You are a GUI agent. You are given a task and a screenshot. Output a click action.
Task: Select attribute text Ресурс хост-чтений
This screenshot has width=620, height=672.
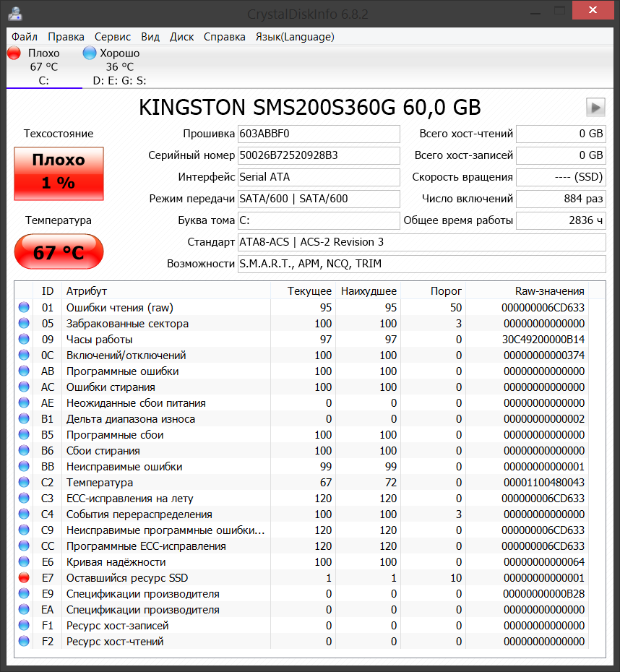(x=115, y=642)
